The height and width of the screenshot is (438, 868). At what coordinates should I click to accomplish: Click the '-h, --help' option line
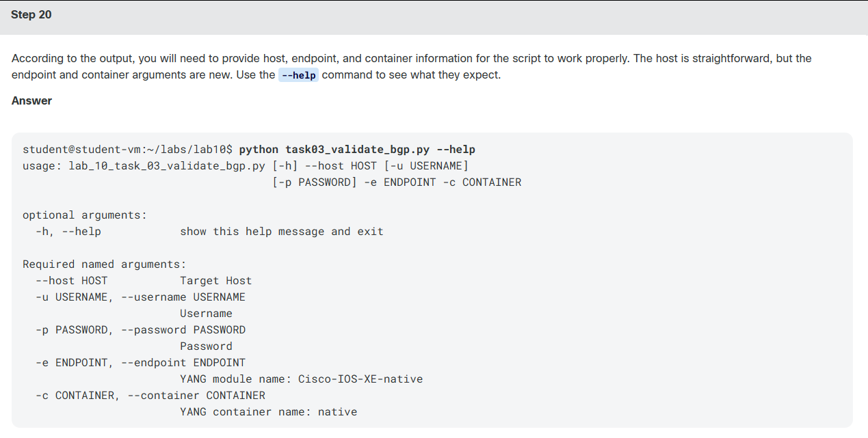coord(68,231)
